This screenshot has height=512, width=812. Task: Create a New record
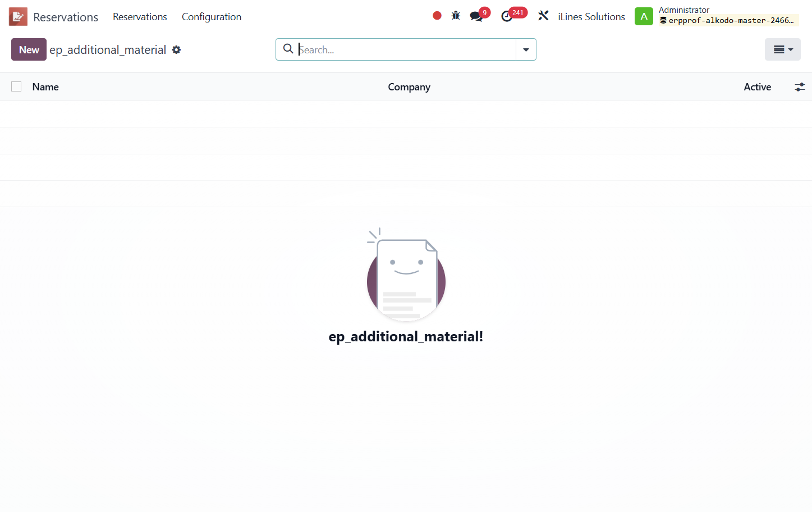click(29, 49)
